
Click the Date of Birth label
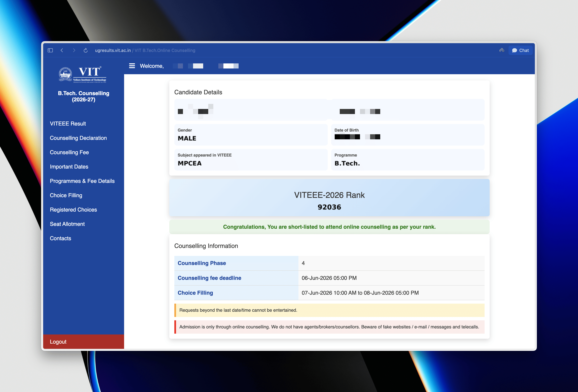[346, 130]
